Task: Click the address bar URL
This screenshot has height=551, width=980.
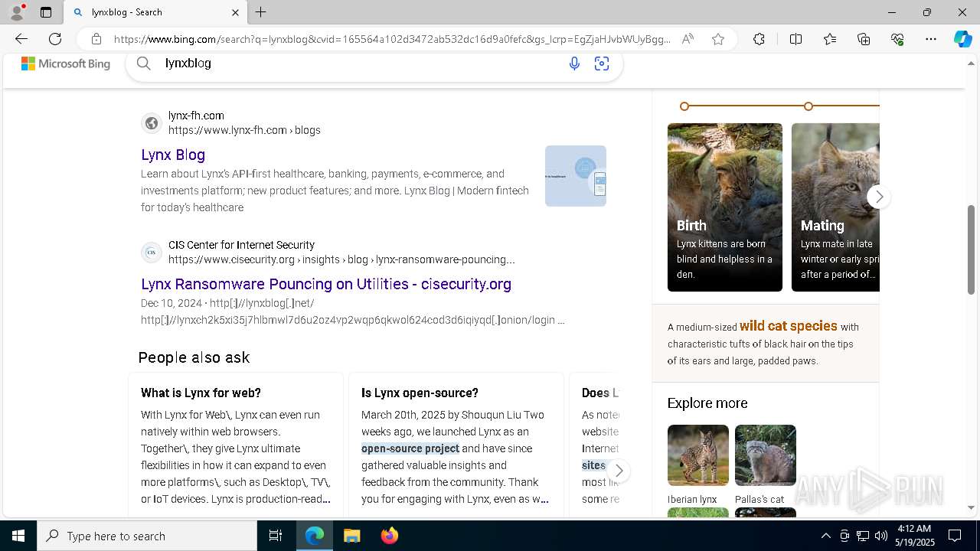Action: tap(392, 39)
